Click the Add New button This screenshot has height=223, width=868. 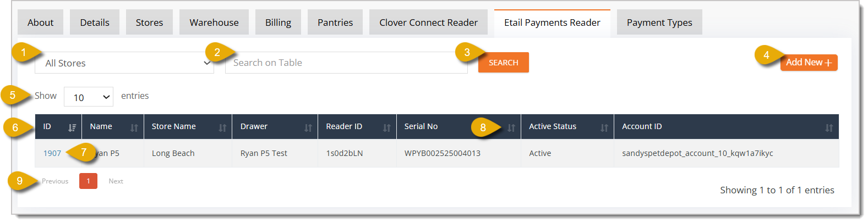(x=809, y=63)
